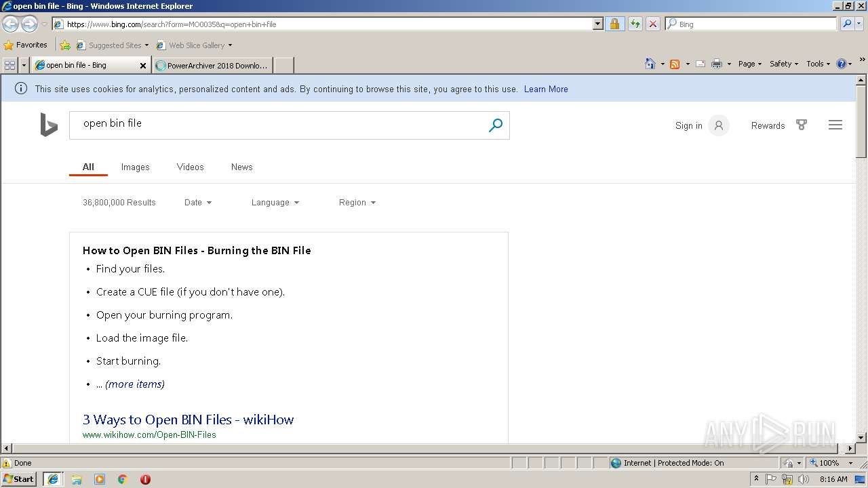Click the vertical scrollbar down arrow
Image resolution: width=868 pixels, height=488 pixels.
coord(861,438)
